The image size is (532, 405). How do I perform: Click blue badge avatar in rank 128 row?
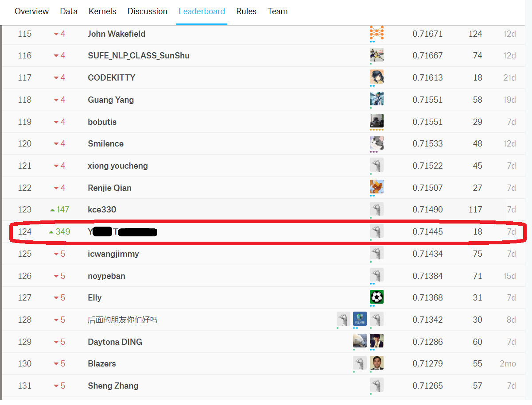pos(360,319)
